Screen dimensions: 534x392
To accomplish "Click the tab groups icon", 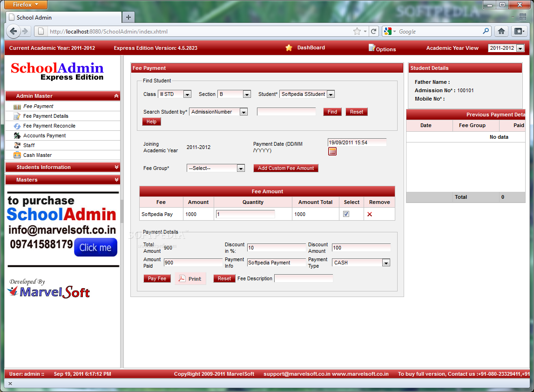I will 523,17.
